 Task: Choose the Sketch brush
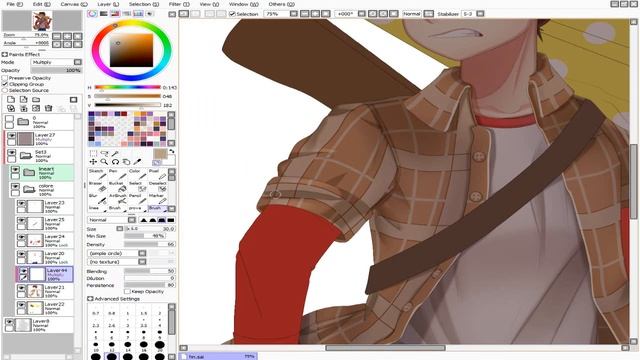(98, 174)
